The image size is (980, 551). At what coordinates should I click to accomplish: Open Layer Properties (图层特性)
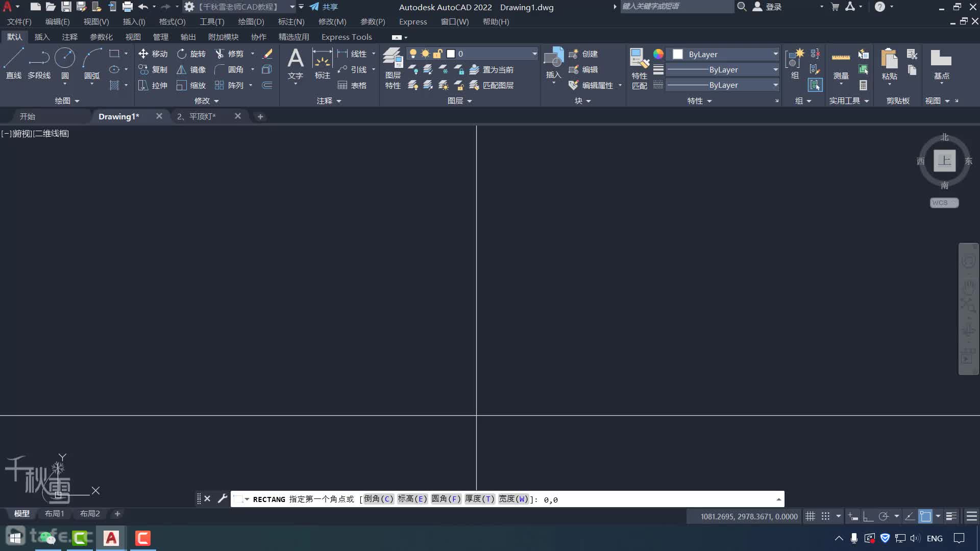click(x=393, y=68)
